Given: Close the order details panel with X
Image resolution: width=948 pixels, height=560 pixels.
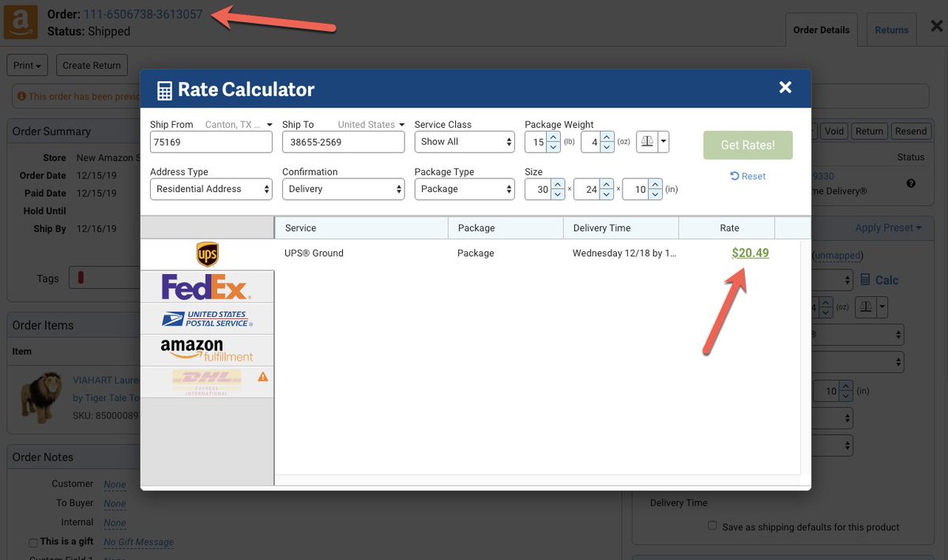Looking at the screenshot, I should 936,25.
